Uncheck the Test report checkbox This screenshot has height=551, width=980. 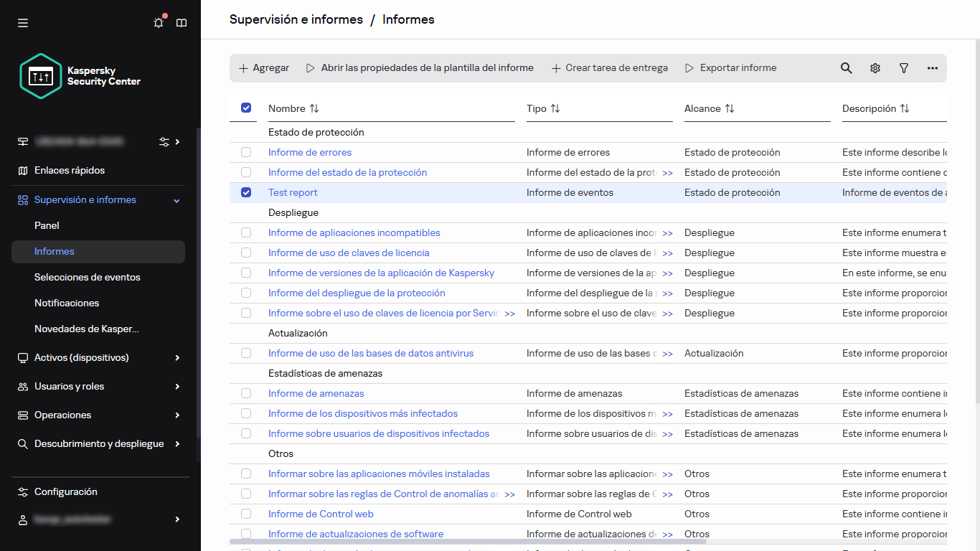246,192
